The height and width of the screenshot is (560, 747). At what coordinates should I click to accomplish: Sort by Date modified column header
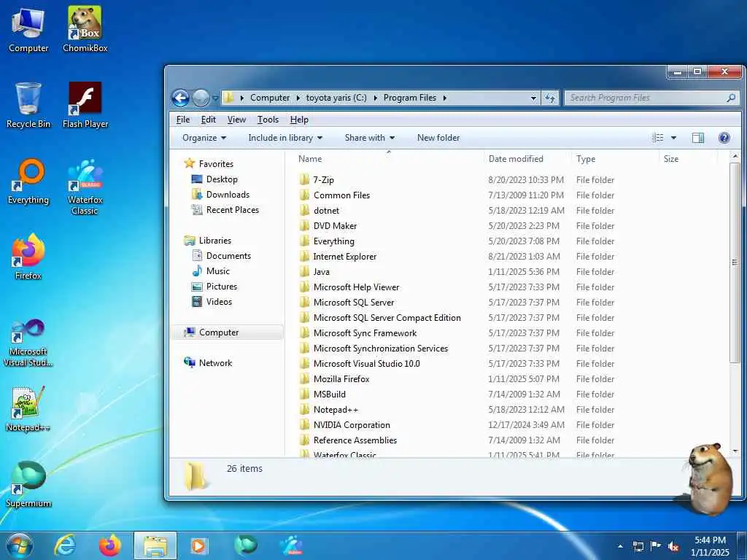(x=527, y=159)
